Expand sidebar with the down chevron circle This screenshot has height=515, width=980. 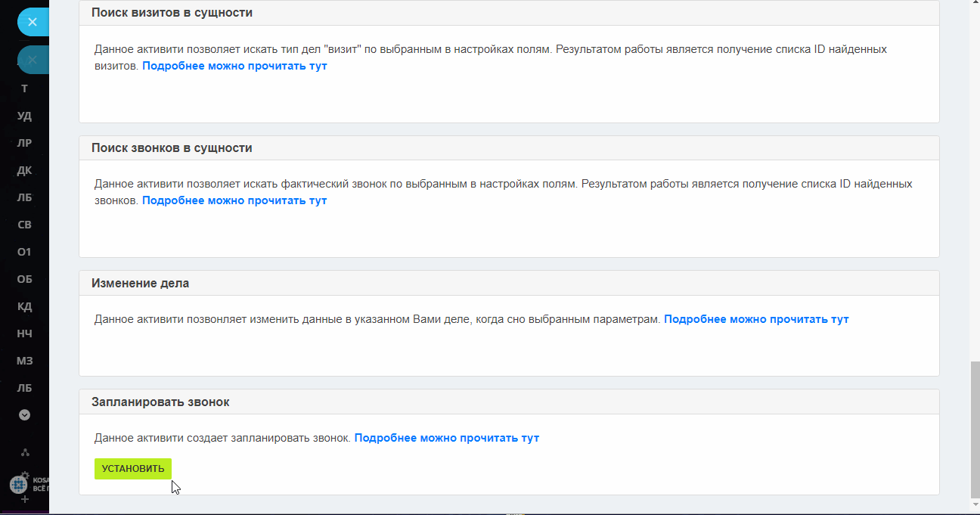tap(24, 414)
